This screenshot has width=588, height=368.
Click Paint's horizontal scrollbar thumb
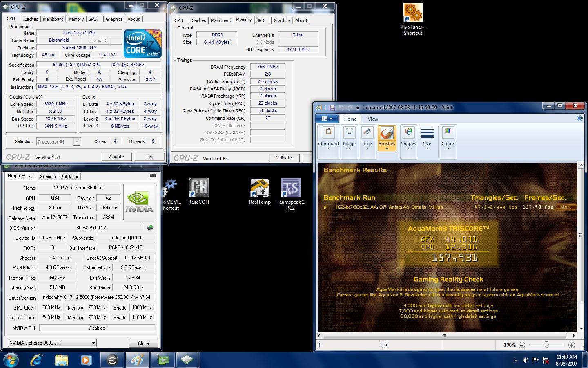click(444, 336)
